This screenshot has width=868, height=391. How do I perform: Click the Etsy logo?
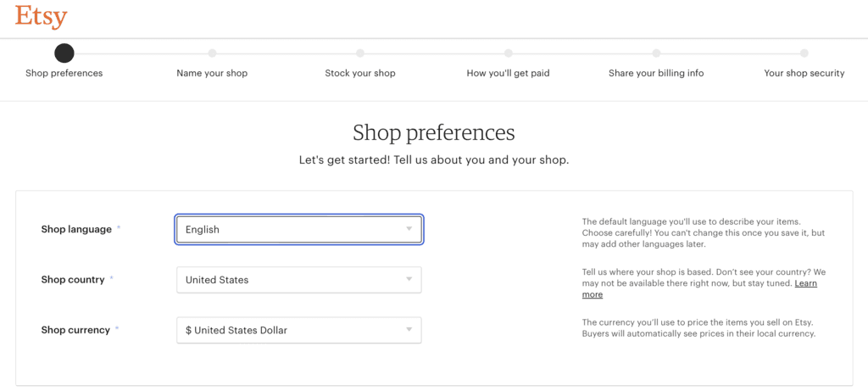(x=41, y=16)
